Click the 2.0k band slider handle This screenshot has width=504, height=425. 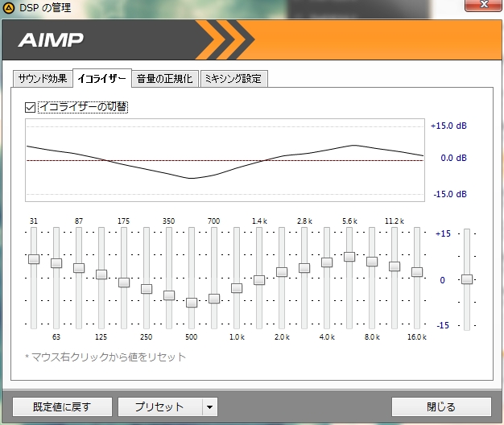tap(282, 272)
